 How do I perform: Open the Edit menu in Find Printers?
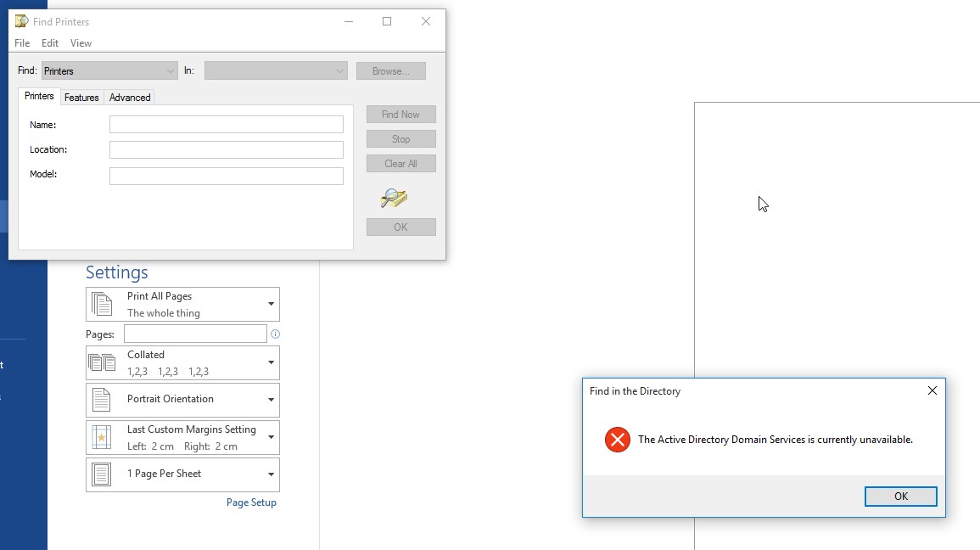[50, 43]
